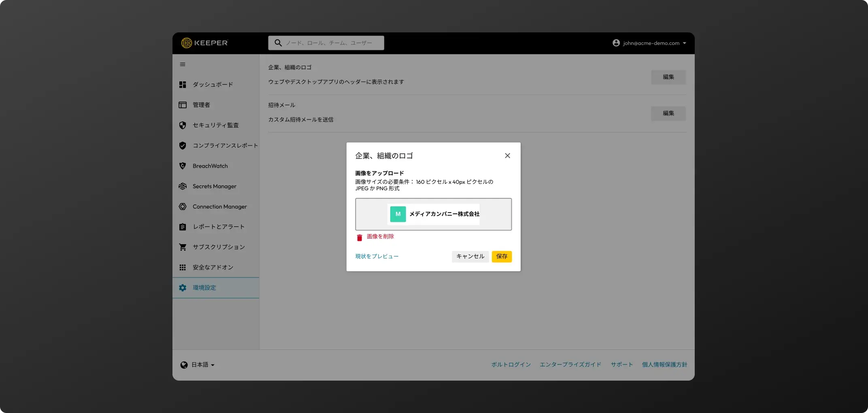868x413 pixels.
Task: Click the search magnifier icon
Action: (278, 43)
